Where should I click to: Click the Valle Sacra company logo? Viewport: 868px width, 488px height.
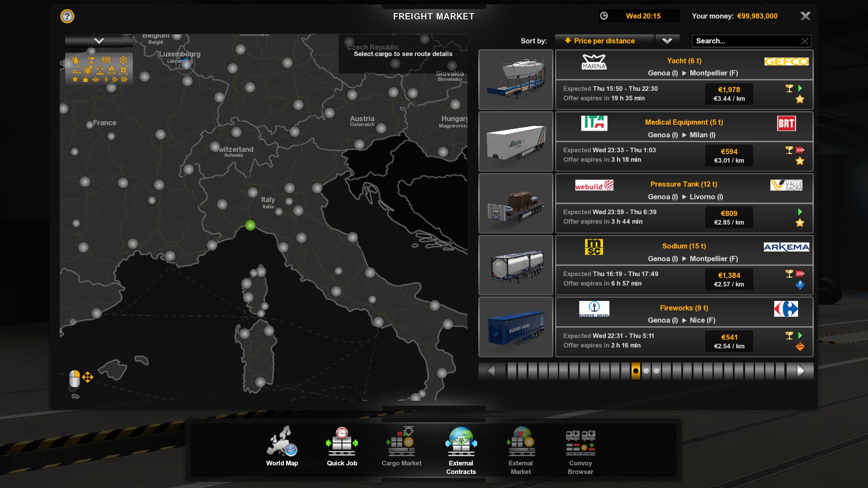[786, 185]
